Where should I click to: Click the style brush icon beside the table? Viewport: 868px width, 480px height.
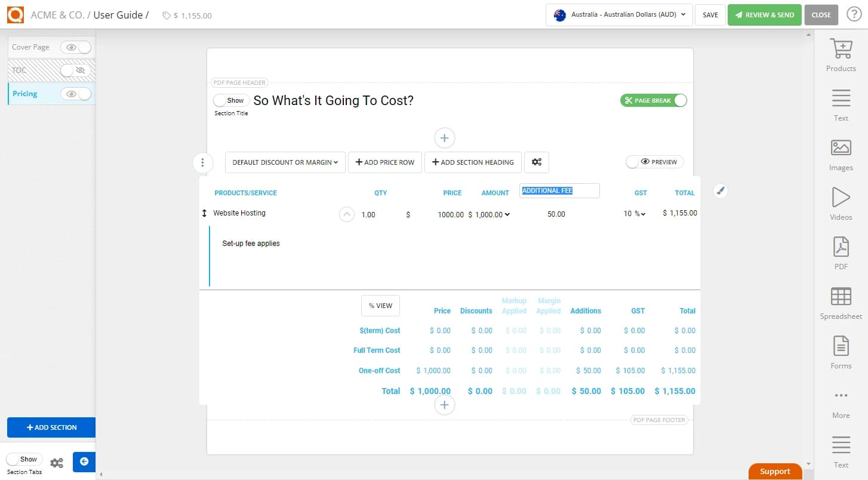pos(721,190)
